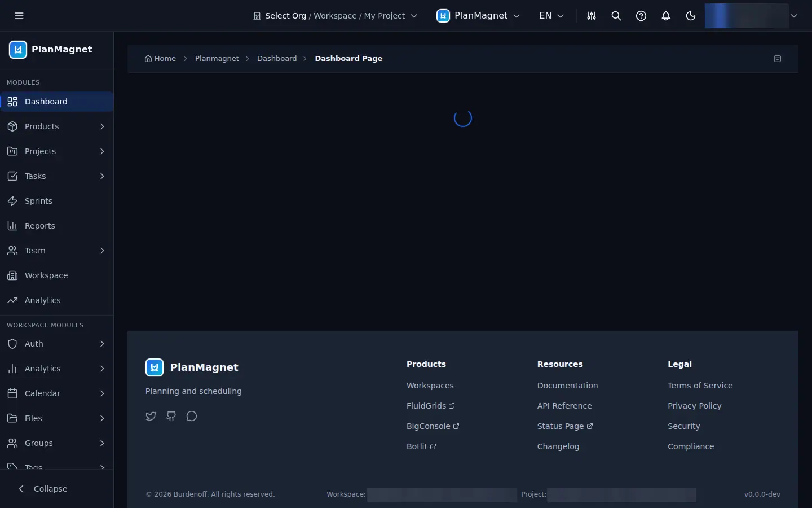Open Reports in the sidebar
The height and width of the screenshot is (508, 812).
pos(56,226)
